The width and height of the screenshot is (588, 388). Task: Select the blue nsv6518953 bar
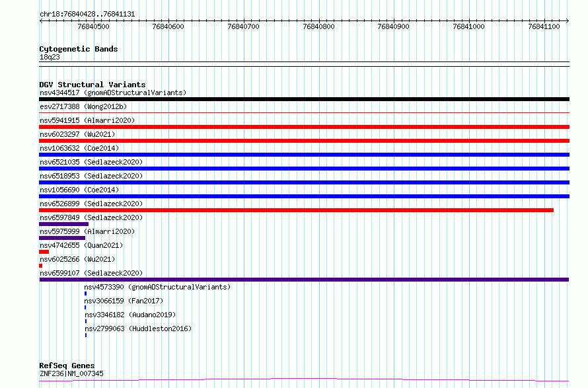click(304, 182)
